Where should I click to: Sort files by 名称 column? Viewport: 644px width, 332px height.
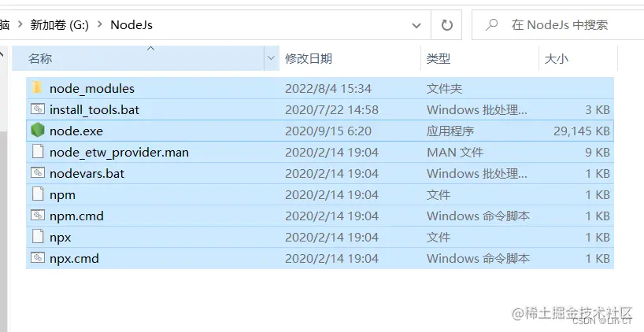click(40, 59)
